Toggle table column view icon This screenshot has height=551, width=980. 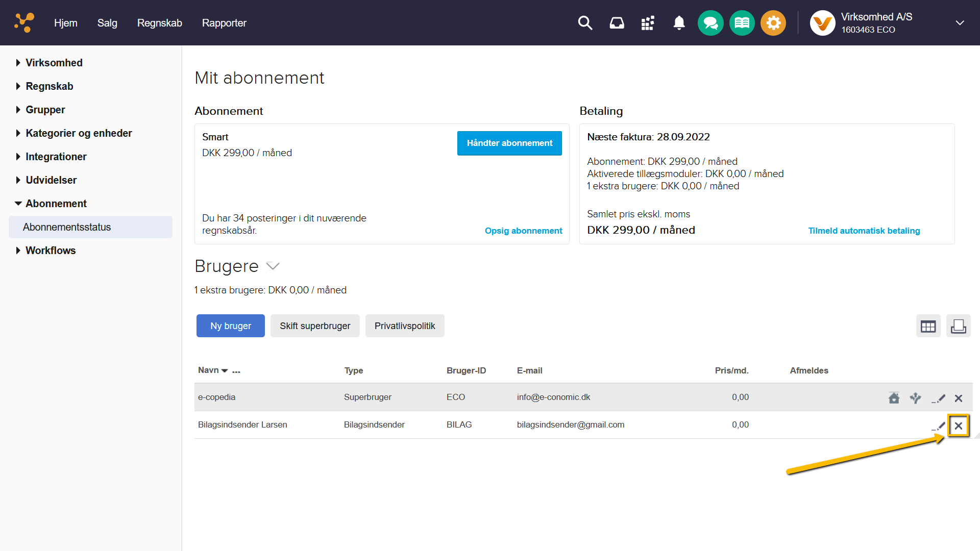tap(928, 326)
